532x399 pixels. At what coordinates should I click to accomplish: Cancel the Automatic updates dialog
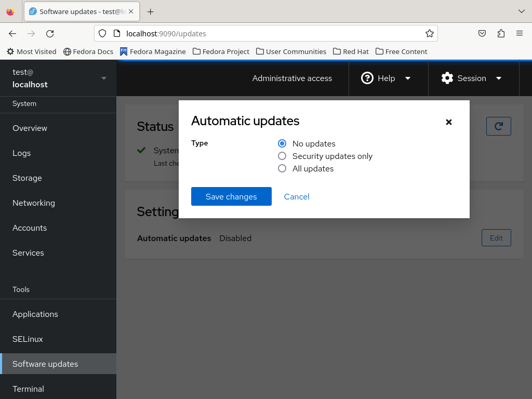click(297, 196)
